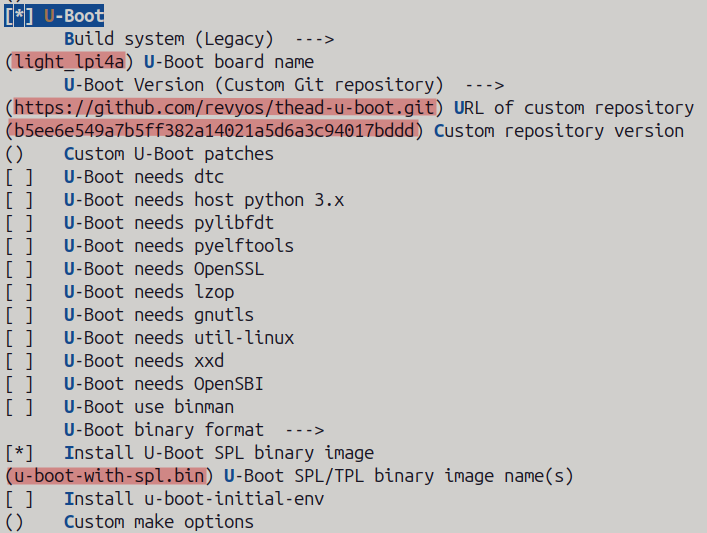Click 'U-Boot SPL/TPL binary image name(s)' label
Screen dimensions: 707x533
(399, 476)
